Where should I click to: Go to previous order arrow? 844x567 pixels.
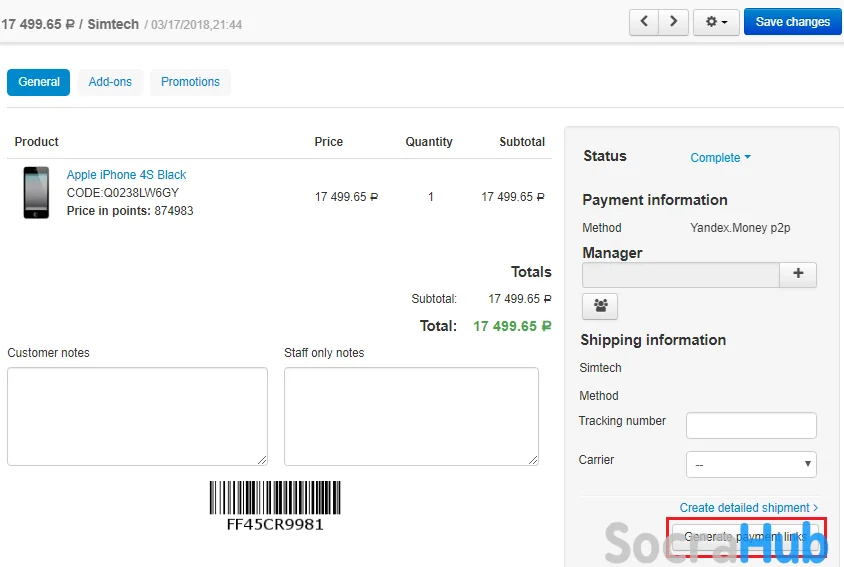point(644,22)
